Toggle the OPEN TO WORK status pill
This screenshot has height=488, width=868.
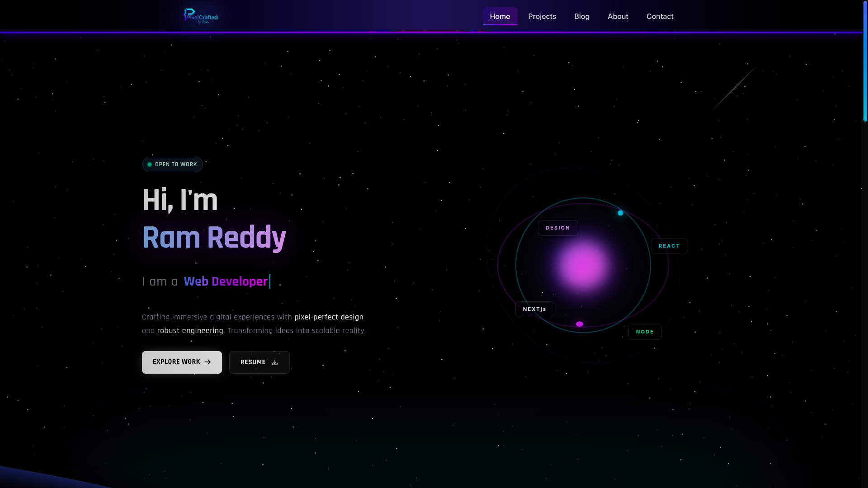(172, 164)
